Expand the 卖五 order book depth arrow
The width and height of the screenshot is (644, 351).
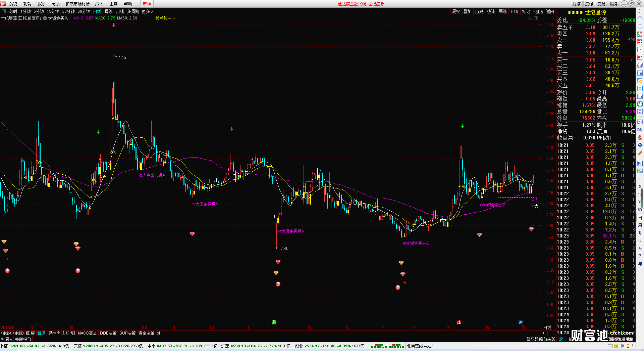pos(570,28)
